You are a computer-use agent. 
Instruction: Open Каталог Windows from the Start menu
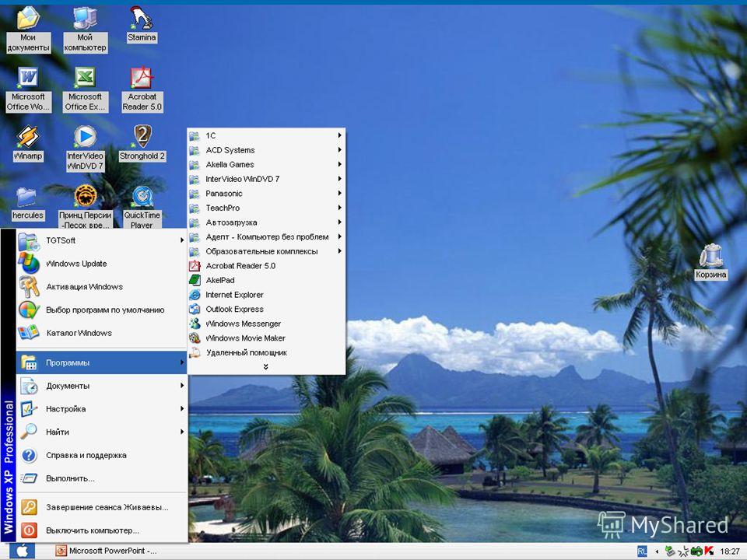pyautogui.click(x=101, y=333)
